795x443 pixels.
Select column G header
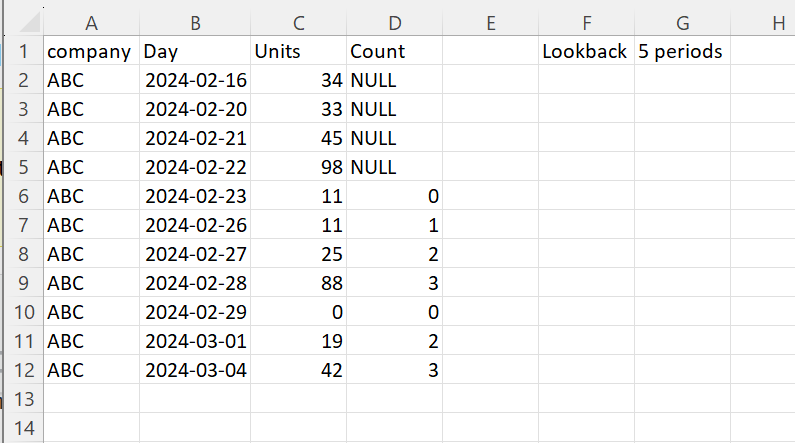pyautogui.click(x=682, y=23)
